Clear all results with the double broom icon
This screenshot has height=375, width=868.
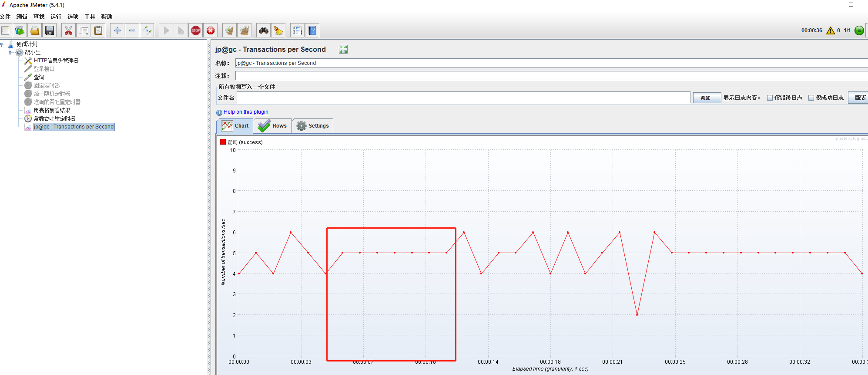pyautogui.click(x=245, y=30)
